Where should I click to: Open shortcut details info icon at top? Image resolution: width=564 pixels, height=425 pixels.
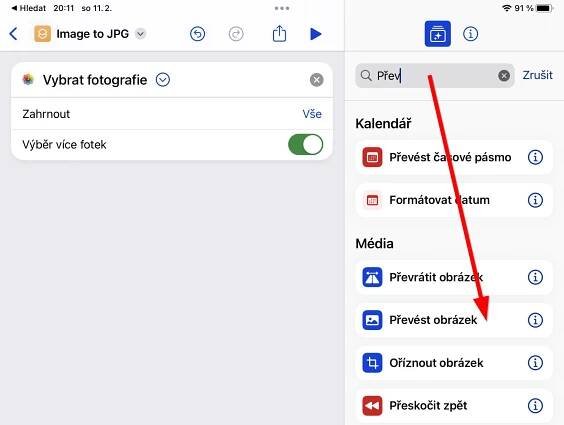point(470,34)
